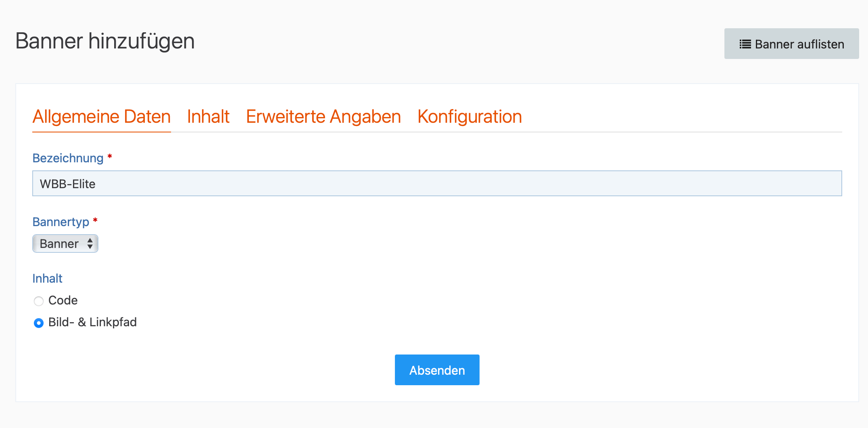This screenshot has height=428, width=868.
Task: Focus the Bezeichnung field containing WBB-Elite
Action: (x=437, y=183)
